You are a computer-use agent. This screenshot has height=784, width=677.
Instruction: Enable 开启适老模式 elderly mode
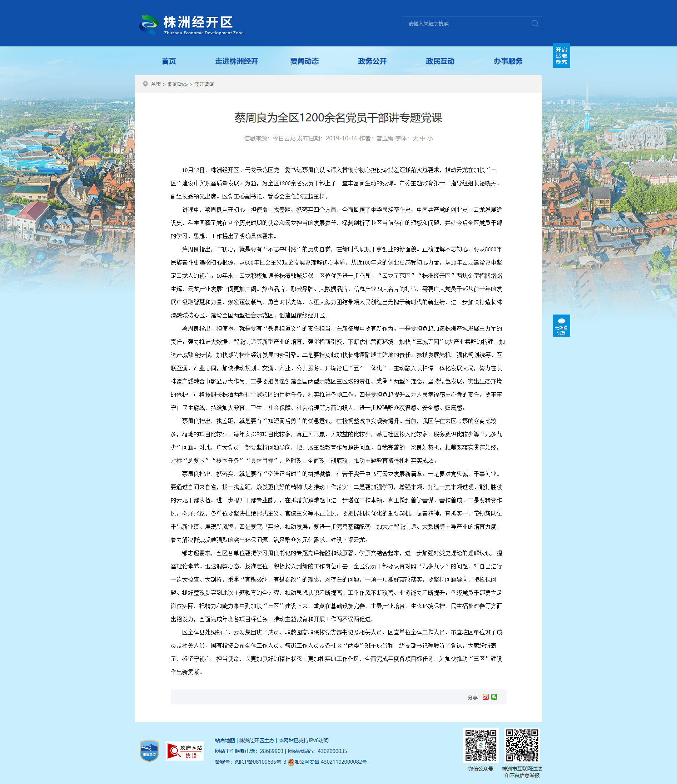[x=561, y=56]
